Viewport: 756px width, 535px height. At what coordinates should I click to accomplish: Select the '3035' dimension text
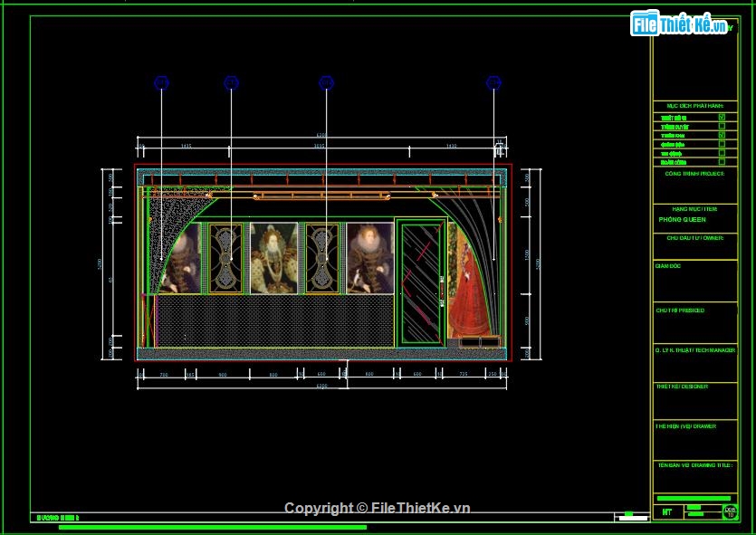(320, 146)
